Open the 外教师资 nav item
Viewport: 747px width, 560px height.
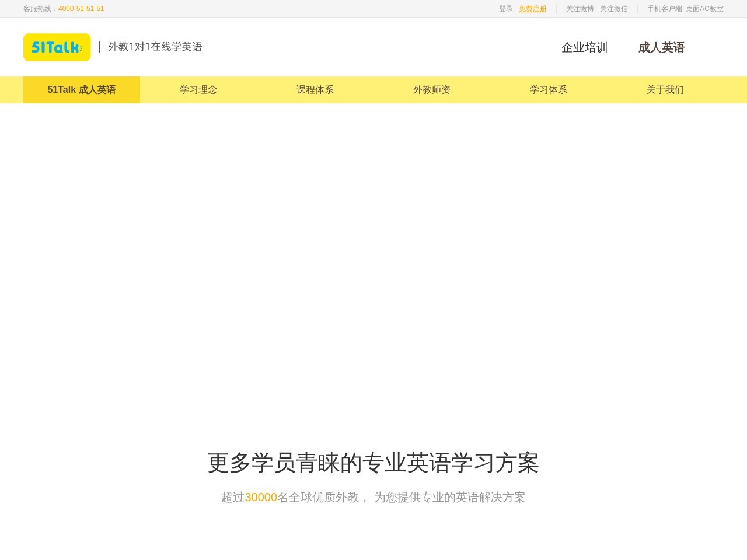[432, 90]
